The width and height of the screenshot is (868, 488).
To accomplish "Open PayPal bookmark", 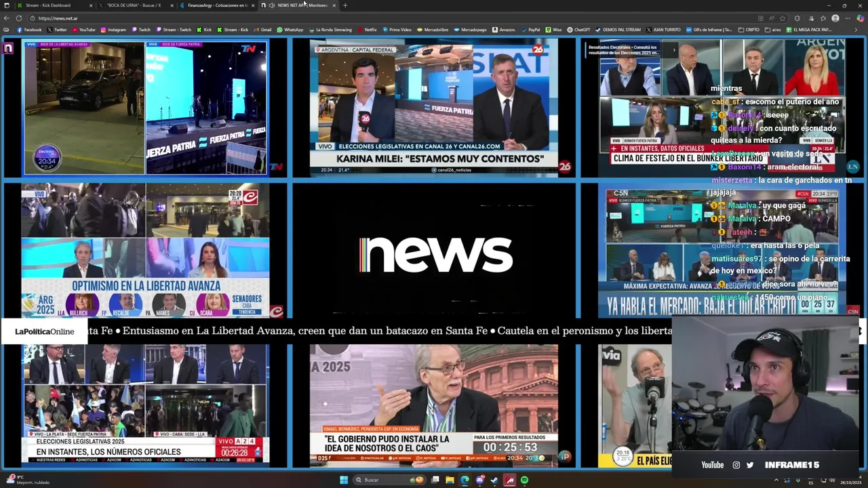I will 530,30.
